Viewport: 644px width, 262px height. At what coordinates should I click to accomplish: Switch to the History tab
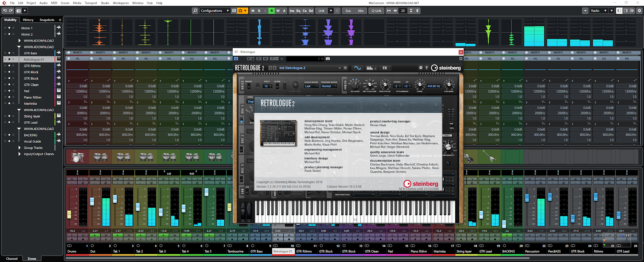28,20
